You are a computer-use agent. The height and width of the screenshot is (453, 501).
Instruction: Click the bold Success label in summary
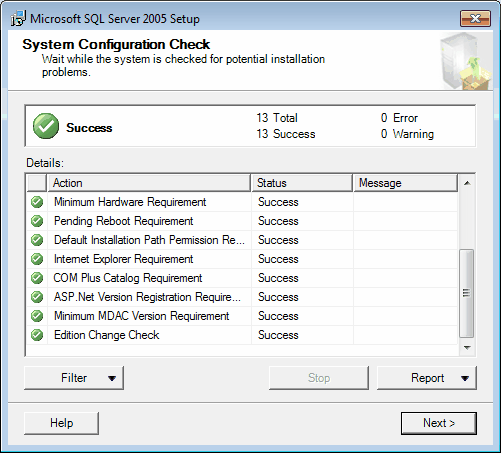(x=89, y=128)
